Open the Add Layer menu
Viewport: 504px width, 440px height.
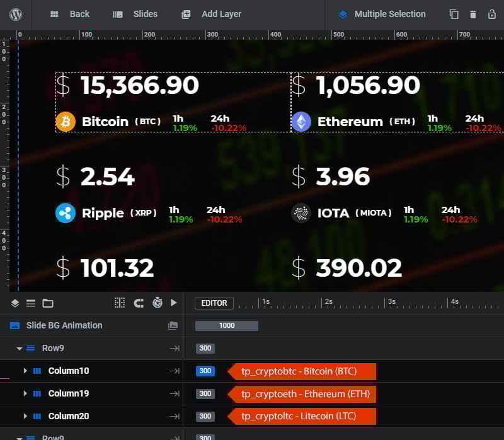[222, 14]
